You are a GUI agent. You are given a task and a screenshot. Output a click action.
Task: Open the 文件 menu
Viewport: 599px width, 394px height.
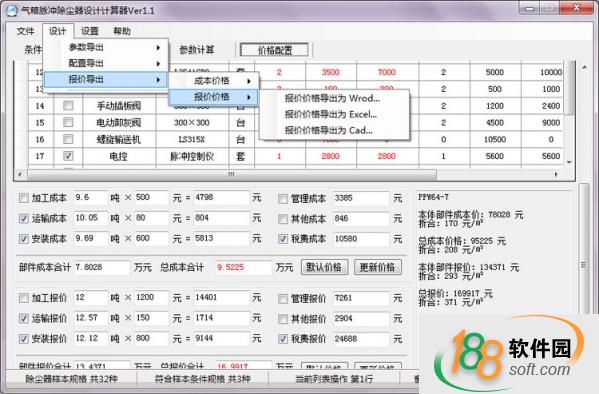[x=25, y=31]
